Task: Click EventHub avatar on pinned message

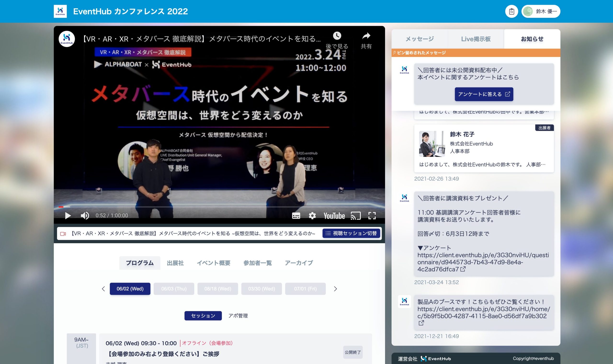Action: 404,70
